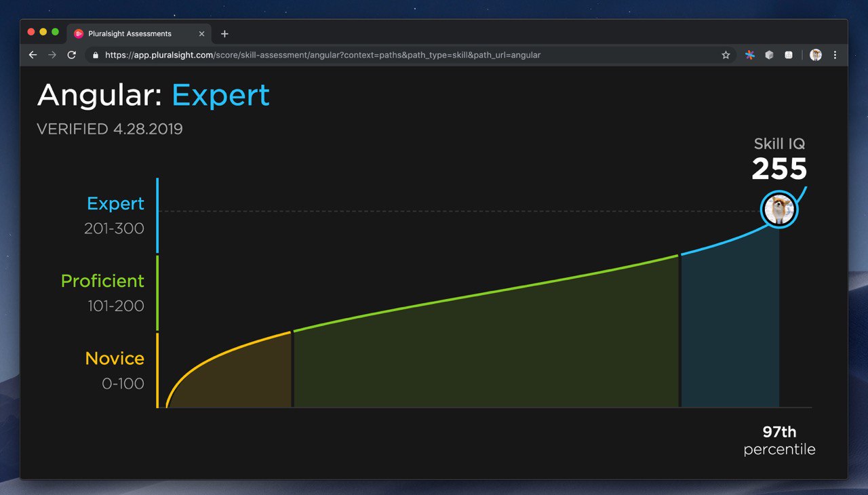Viewport: 868px width, 495px height.
Task: Click the VERIFIED 4.28.2019 text
Action: click(x=110, y=129)
